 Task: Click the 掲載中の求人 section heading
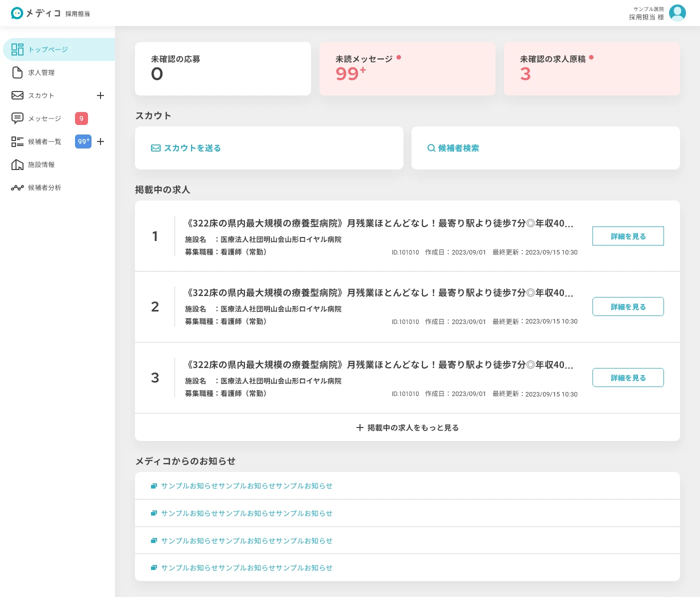(x=162, y=190)
